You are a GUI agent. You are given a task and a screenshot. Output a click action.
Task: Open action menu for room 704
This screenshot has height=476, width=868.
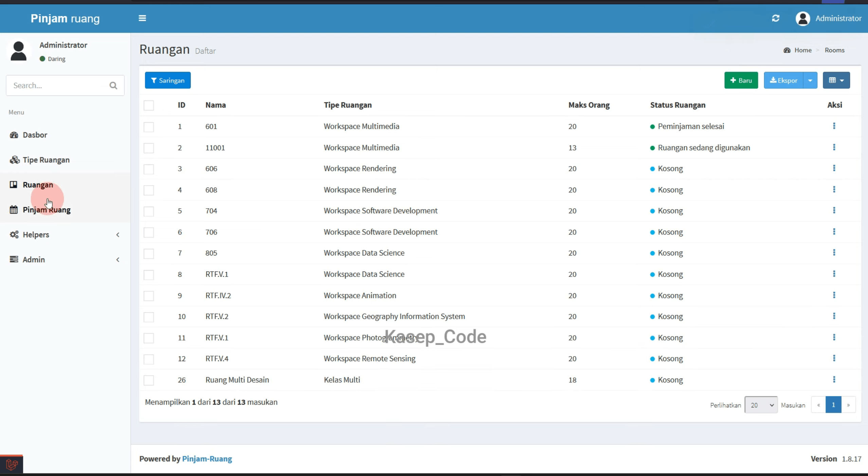coord(834,210)
